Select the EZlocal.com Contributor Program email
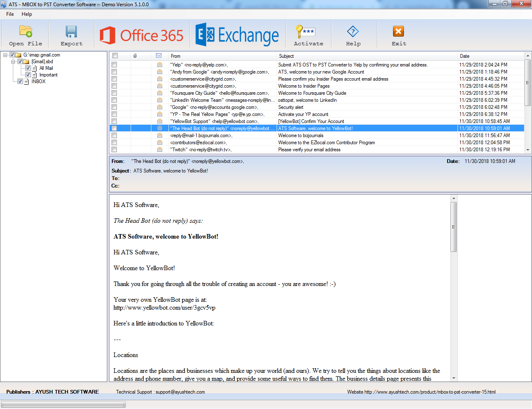Screen dimensions: 532x409 point(317,143)
